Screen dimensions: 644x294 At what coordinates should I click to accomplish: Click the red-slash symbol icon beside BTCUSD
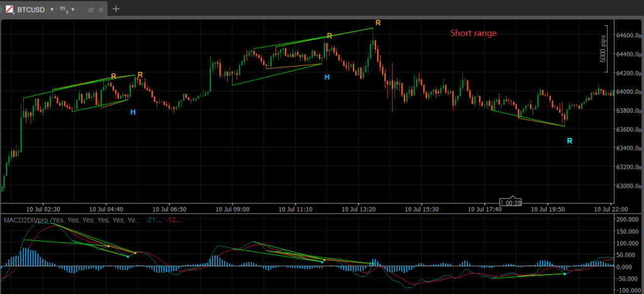(x=9, y=9)
